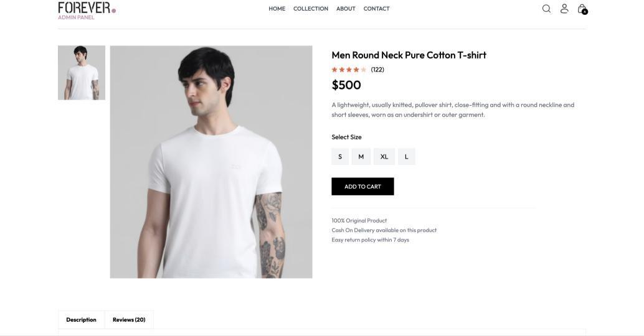Click the cart item count badge
644x336 pixels.
585,12
